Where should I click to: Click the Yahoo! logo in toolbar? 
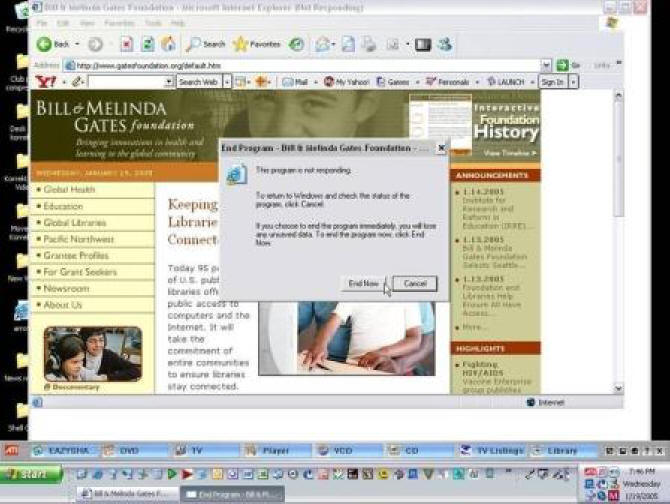[x=45, y=82]
